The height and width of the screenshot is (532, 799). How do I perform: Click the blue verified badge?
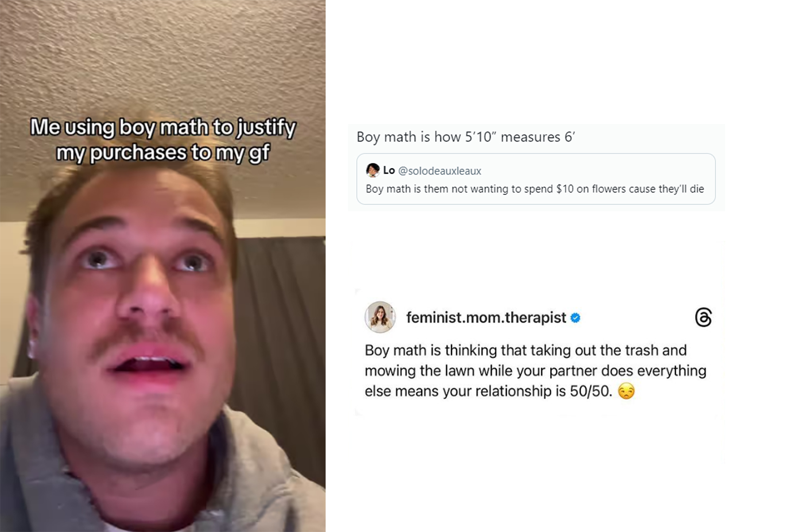[575, 318]
